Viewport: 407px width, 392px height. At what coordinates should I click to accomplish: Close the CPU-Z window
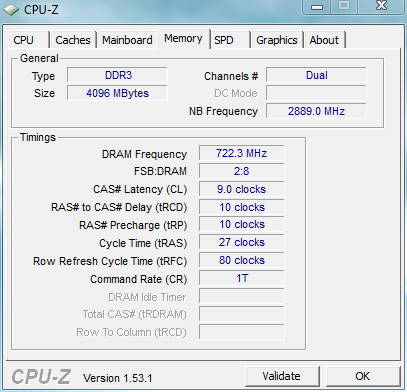point(382,6)
